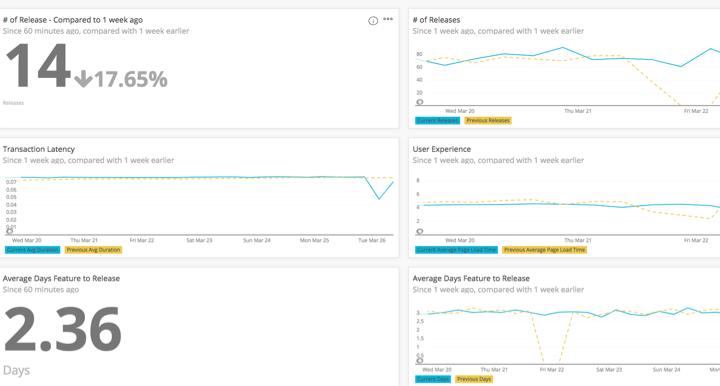The height and width of the screenshot is (386, 720).
Task: Click the 'Average Days Feature to Release' title above 2.36
Action: click(61, 279)
